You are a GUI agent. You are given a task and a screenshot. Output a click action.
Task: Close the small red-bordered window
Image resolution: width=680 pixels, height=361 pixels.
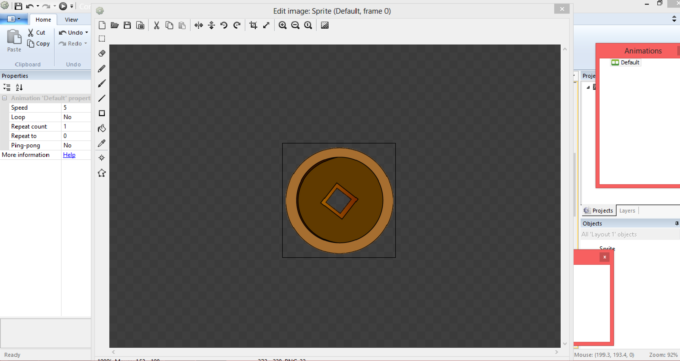604,257
